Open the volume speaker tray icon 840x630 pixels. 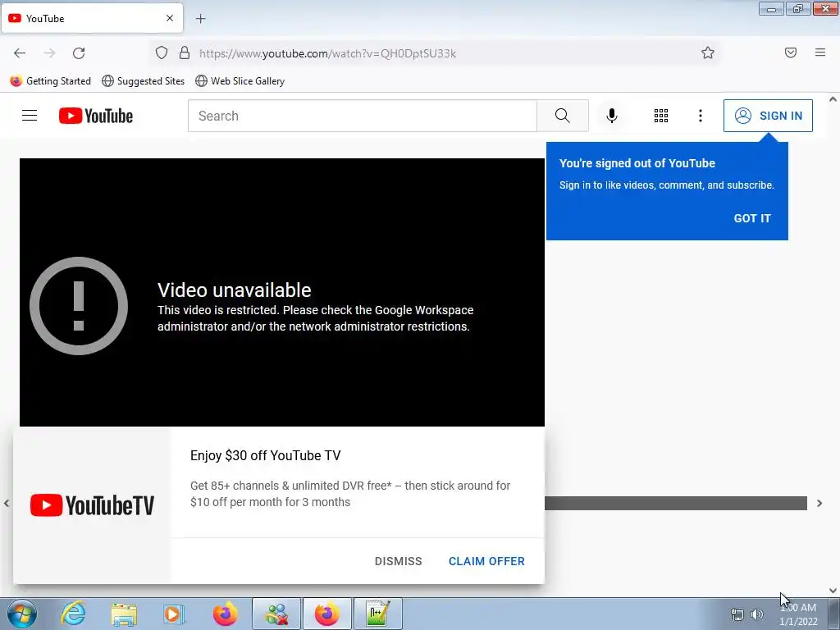pos(757,614)
